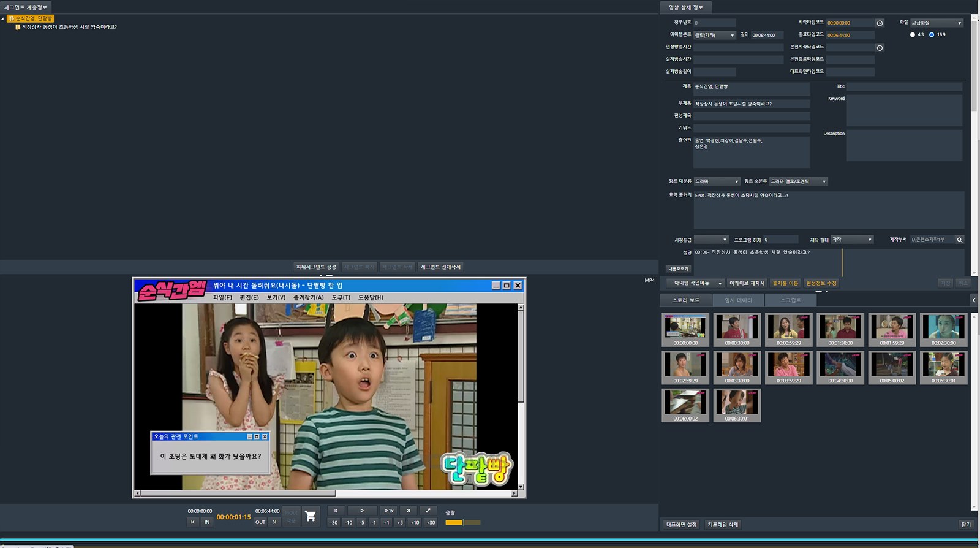Switch to the 스크립트 tab
The height and width of the screenshot is (548, 980).
pos(790,300)
